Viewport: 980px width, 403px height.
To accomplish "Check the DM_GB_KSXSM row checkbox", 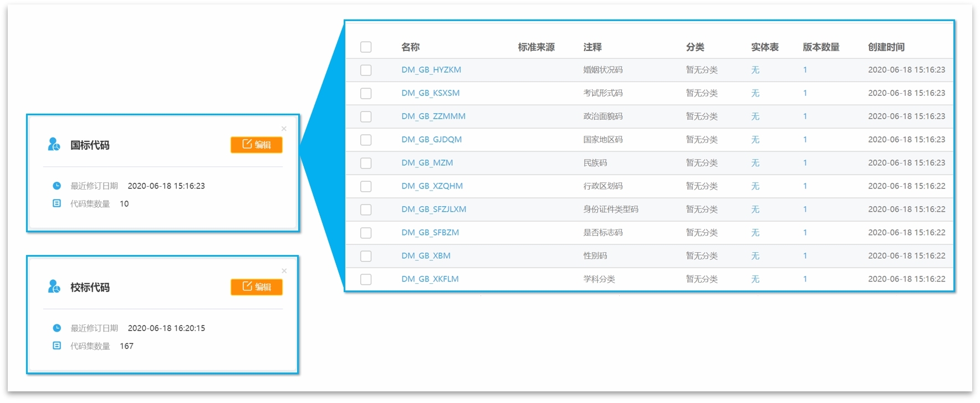I will (x=366, y=94).
